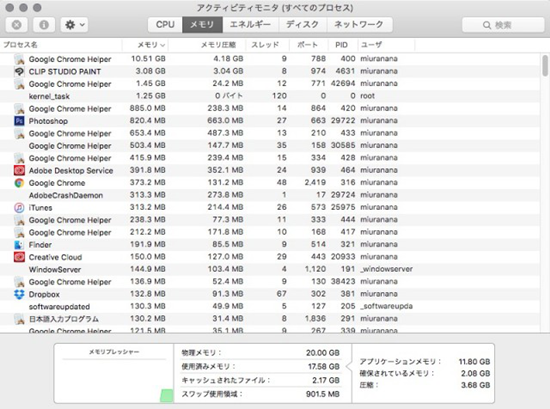The height and width of the screenshot is (409, 550).
Task: Click the iTunes app icon
Action: click(x=19, y=208)
